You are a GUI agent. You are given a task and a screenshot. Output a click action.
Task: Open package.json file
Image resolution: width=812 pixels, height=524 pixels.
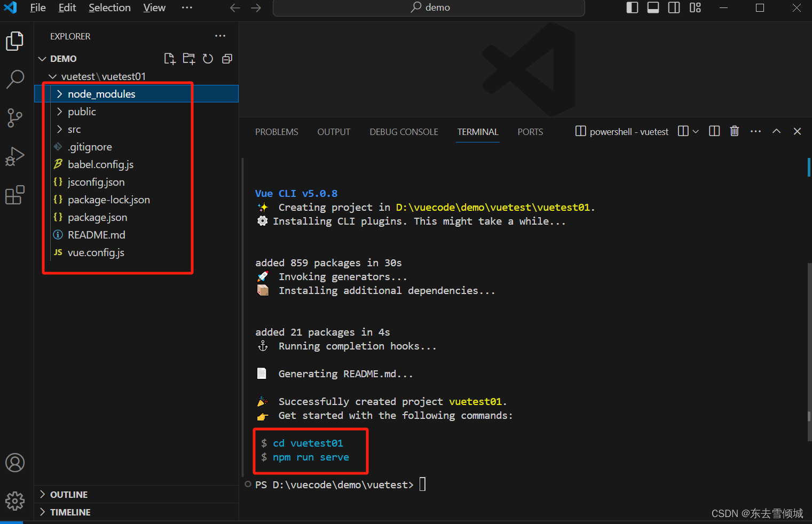click(x=137, y=217)
